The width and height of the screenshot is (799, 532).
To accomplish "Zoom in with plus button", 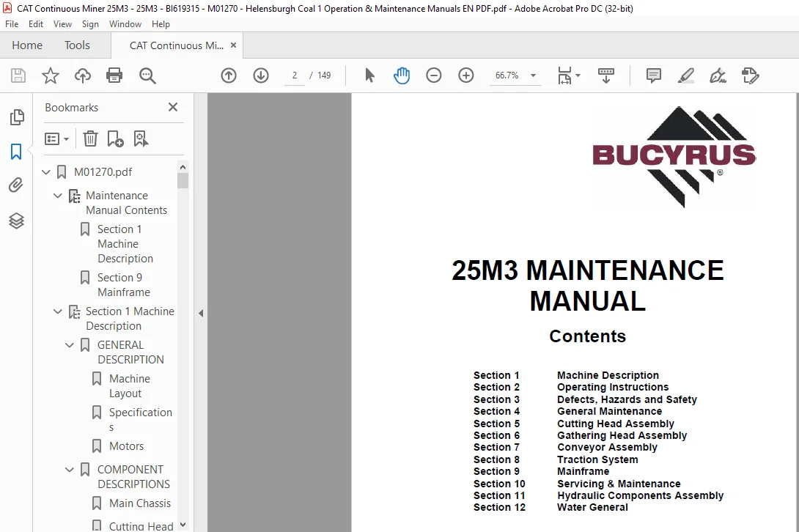I will [x=465, y=75].
